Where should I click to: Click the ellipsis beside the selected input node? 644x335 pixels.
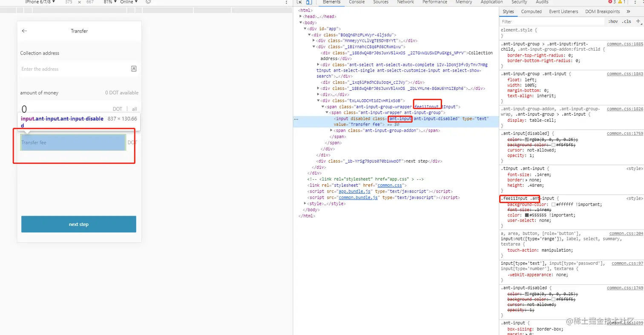pyautogui.click(x=296, y=120)
